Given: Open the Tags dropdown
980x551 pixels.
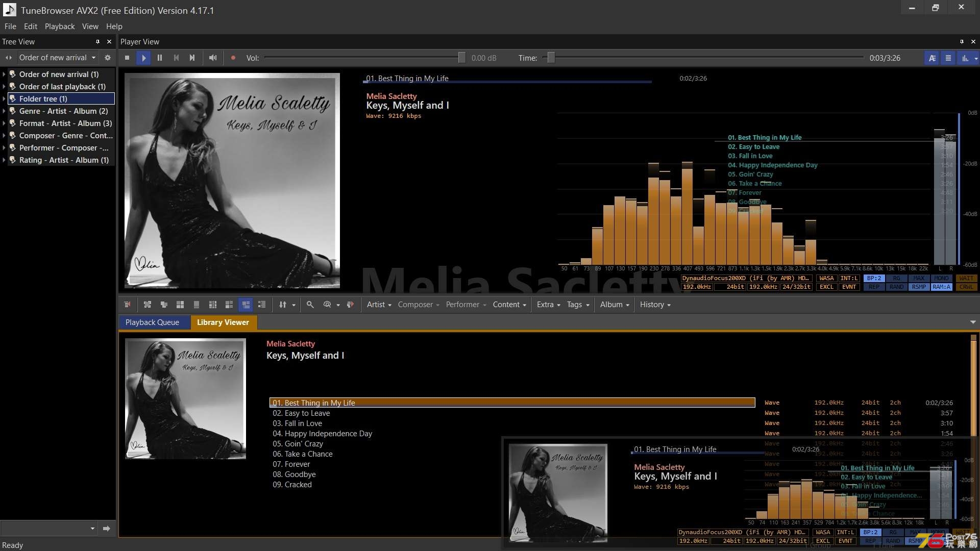Looking at the screenshot, I should [x=578, y=305].
